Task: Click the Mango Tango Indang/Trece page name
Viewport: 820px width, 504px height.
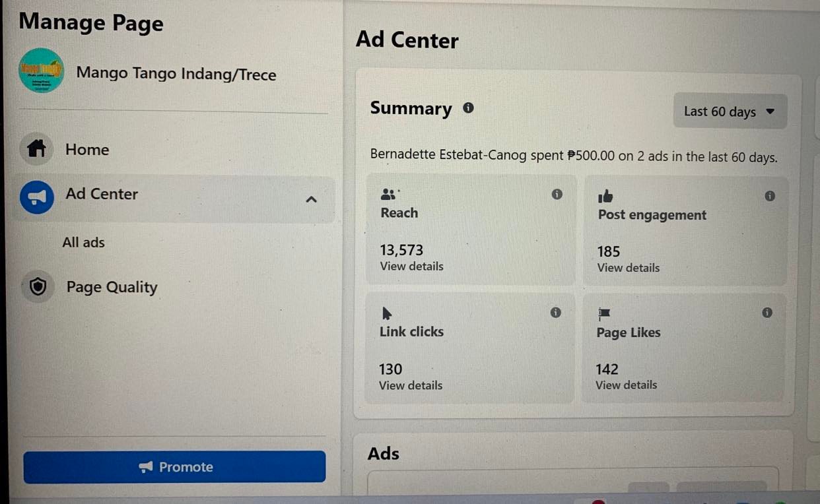Action: [x=176, y=74]
